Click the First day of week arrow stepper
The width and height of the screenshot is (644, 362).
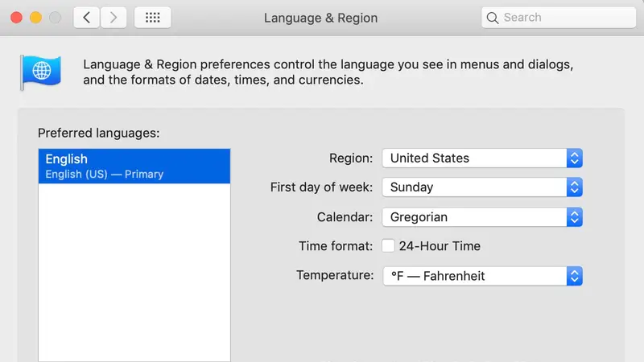tap(575, 187)
